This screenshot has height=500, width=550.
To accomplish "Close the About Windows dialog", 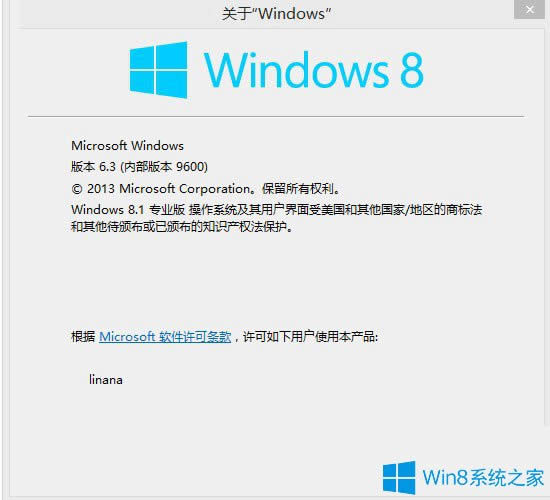I will tap(529, 9).
